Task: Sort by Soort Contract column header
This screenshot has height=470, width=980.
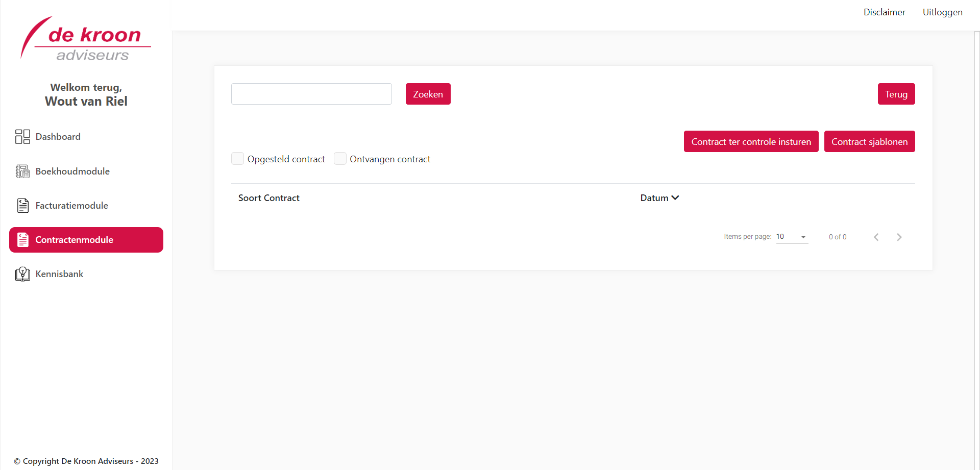Action: point(268,198)
